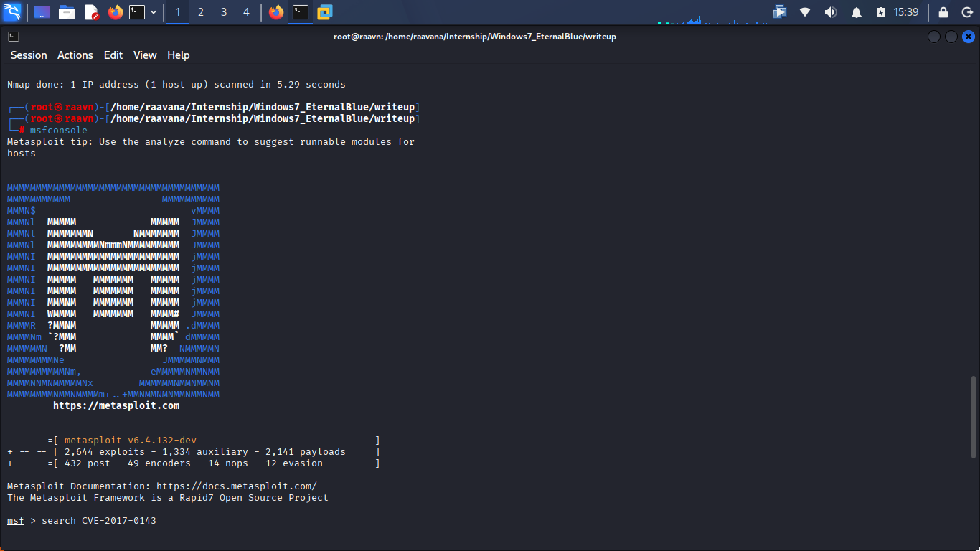Minimize the terminal window
980x551 pixels.
[934, 37]
